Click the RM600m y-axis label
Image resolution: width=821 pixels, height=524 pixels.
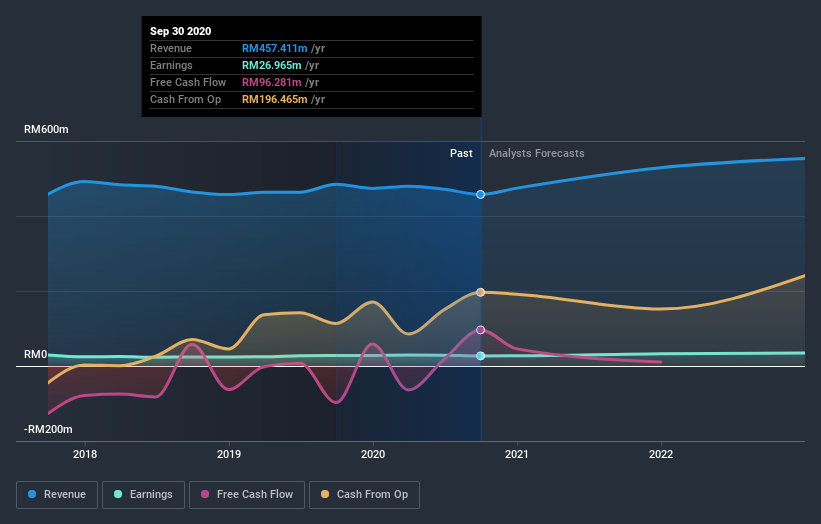coord(46,129)
